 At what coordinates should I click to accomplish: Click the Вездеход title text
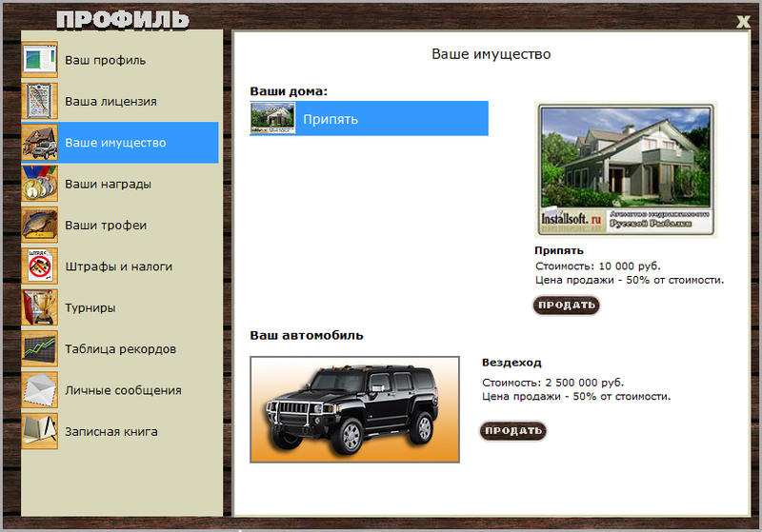coord(511,363)
